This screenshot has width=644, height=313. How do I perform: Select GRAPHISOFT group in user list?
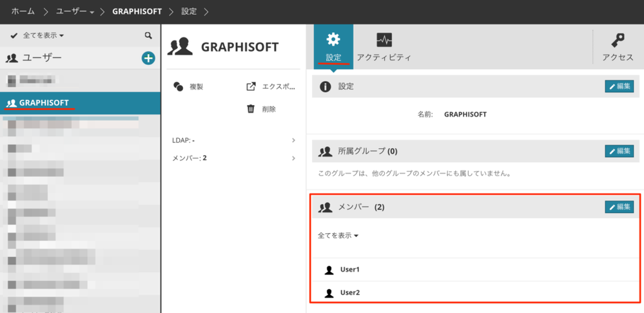coord(80,103)
